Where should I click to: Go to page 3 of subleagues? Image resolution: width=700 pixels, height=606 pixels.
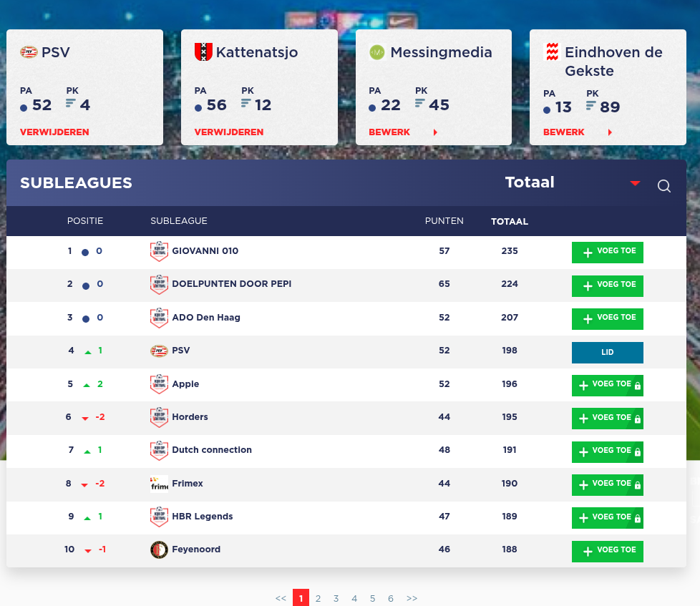pyautogui.click(x=336, y=598)
